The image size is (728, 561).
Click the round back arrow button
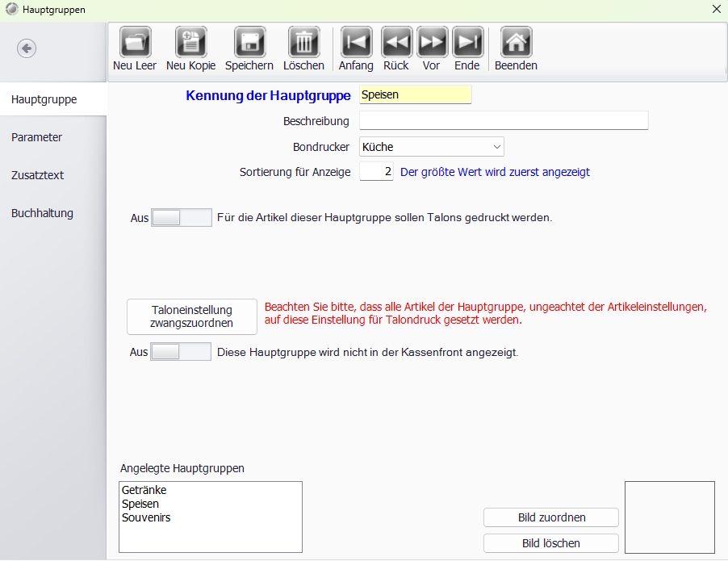click(27, 48)
